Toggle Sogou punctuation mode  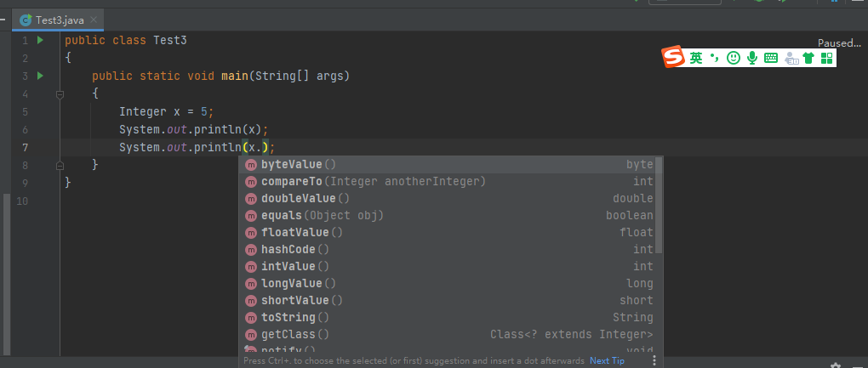[715, 58]
